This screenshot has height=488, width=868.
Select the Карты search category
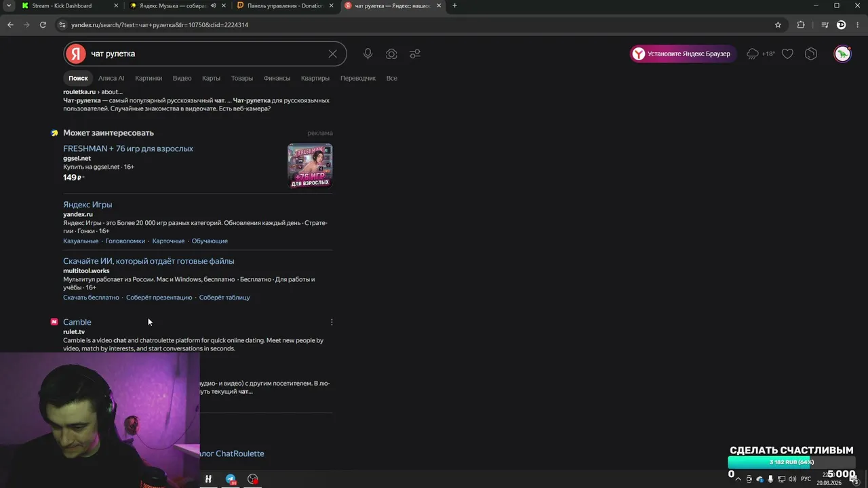point(211,78)
